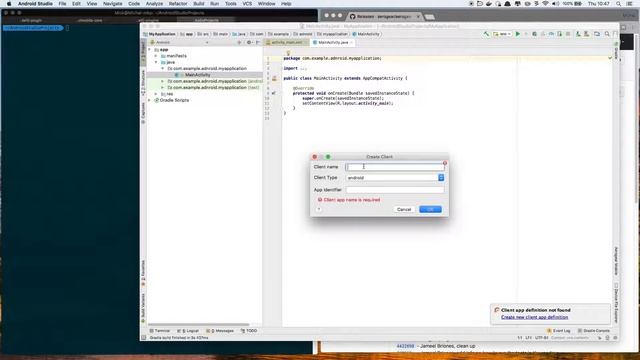This screenshot has width=640, height=360.
Task: Click the Apple menu icon
Action: point(9,4)
